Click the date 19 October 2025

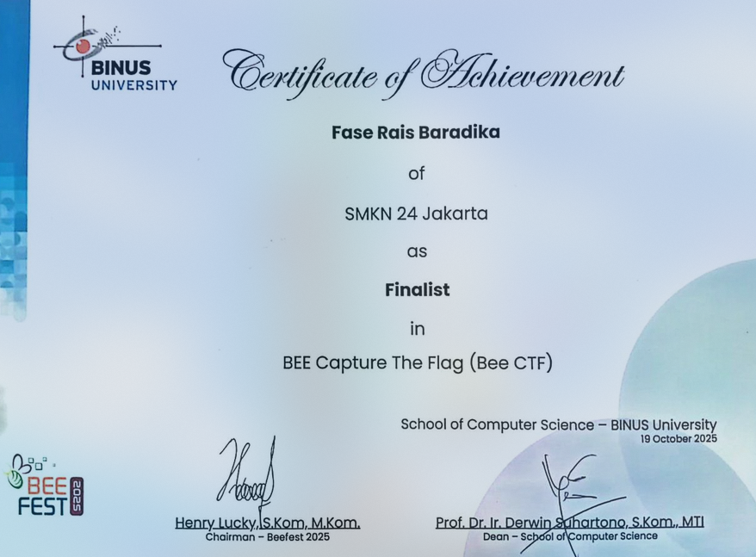coord(679,439)
